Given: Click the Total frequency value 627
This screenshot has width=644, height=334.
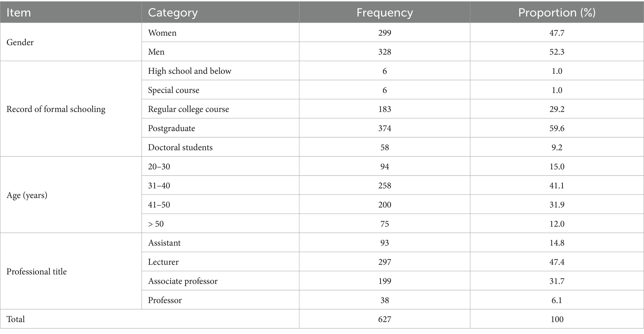Looking at the screenshot, I should pyautogui.click(x=384, y=319).
